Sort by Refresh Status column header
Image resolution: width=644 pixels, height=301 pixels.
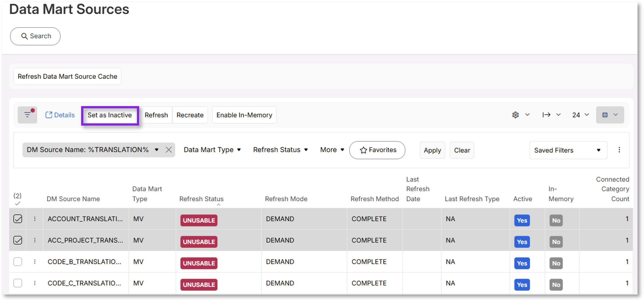click(x=201, y=199)
